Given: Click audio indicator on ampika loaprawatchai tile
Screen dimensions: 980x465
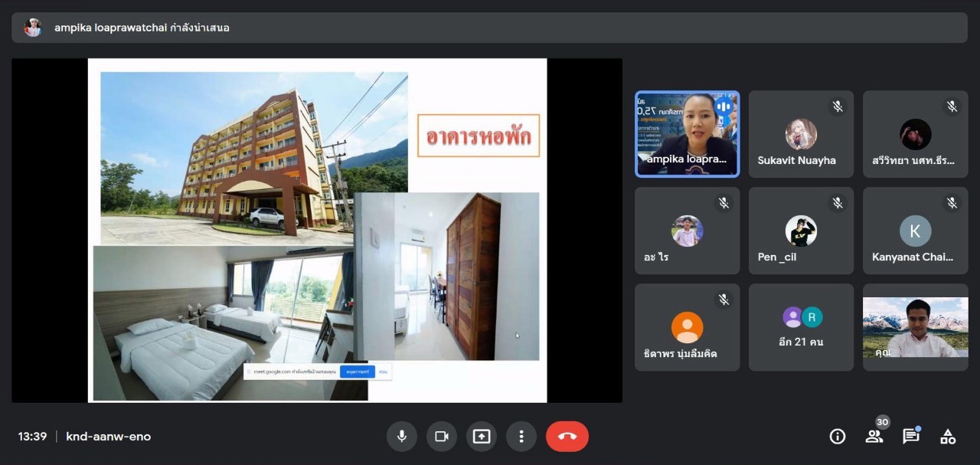Looking at the screenshot, I should tap(723, 106).
